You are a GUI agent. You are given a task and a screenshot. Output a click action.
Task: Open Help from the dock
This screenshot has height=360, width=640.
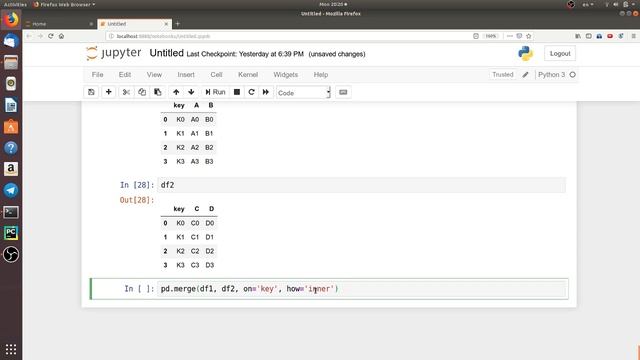[x=11, y=148]
